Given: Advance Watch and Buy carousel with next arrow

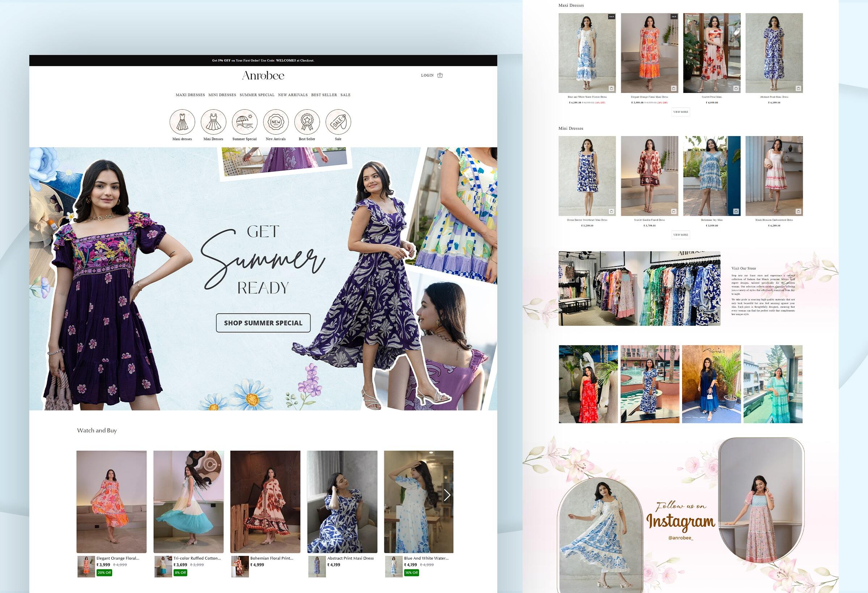Looking at the screenshot, I should point(447,495).
